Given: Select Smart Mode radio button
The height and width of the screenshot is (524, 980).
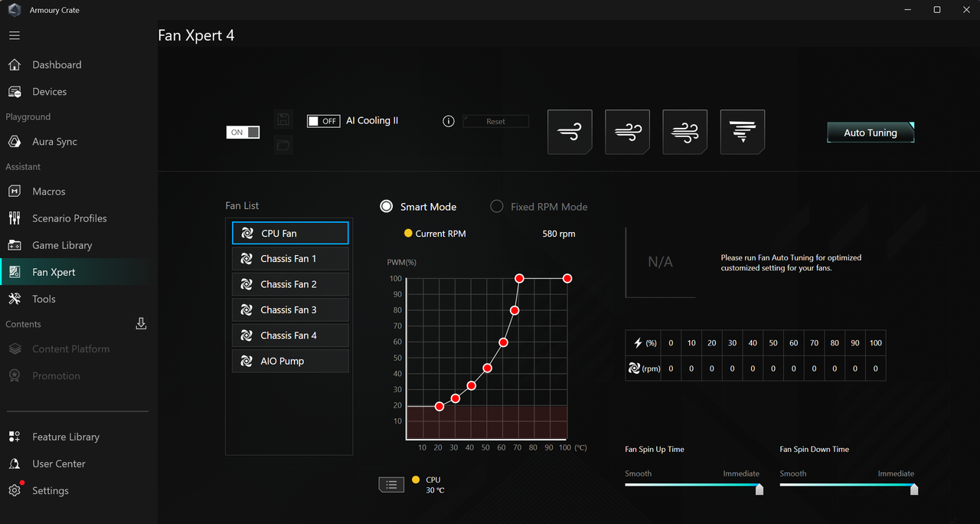Looking at the screenshot, I should [387, 206].
